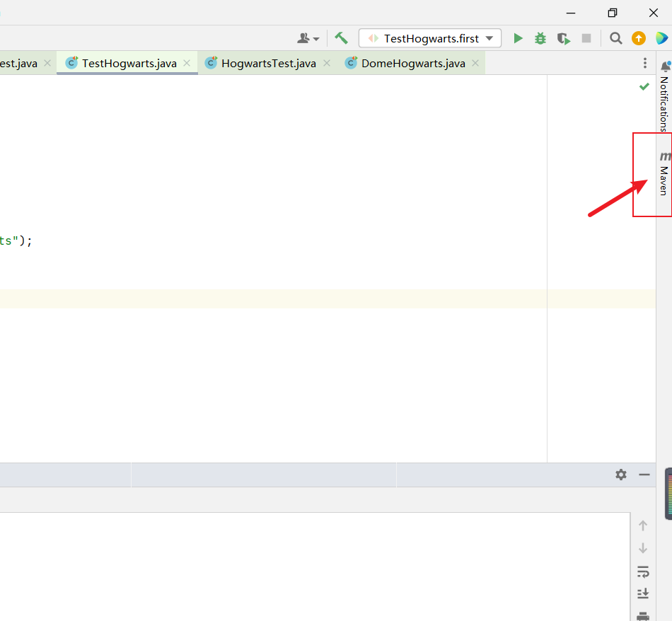Switch to the DomeHogwarts.java tab

tap(413, 64)
